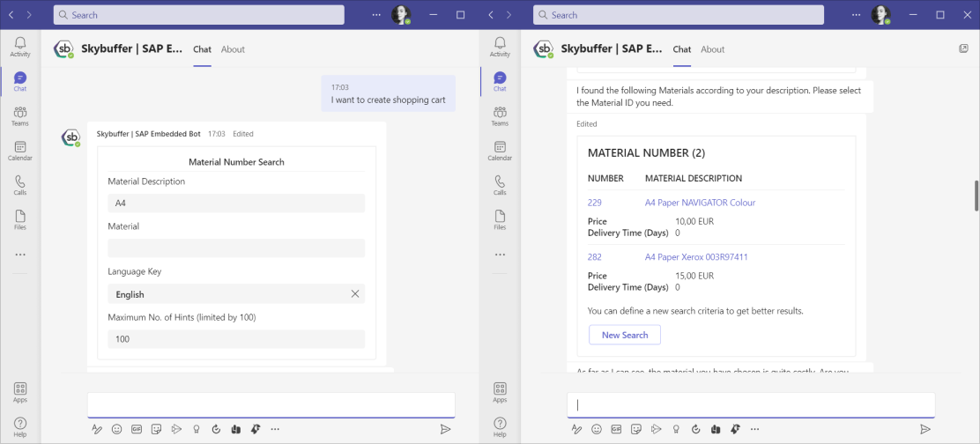Select Chat tab in left window
This screenshot has width=980, height=444.
[x=202, y=49]
